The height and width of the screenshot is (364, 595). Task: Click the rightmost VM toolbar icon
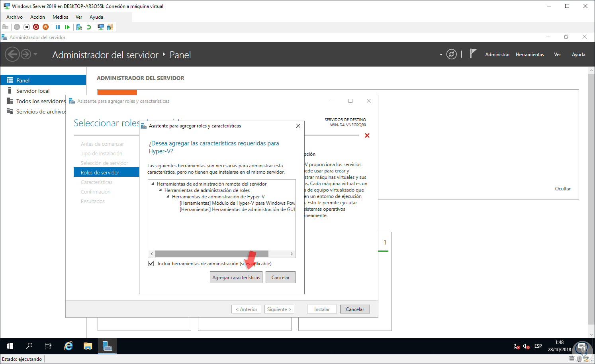[110, 27]
